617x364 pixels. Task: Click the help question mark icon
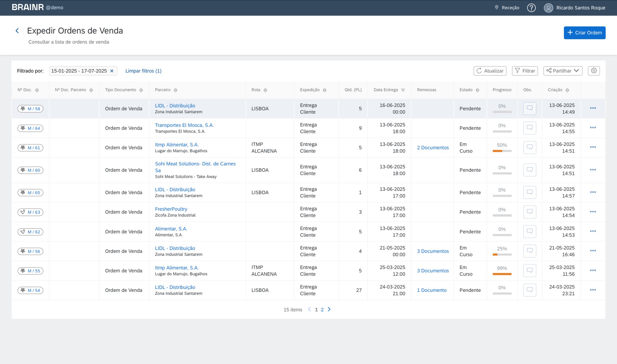531,8
